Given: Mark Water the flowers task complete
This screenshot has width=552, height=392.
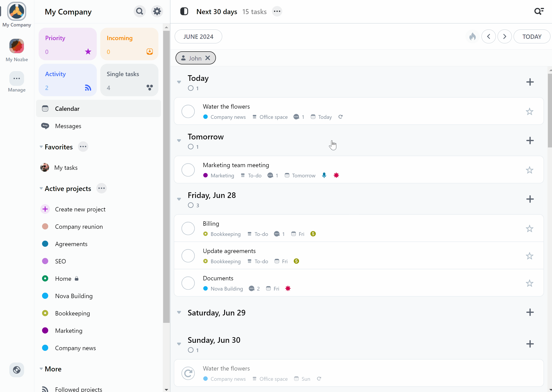Looking at the screenshot, I should [188, 111].
